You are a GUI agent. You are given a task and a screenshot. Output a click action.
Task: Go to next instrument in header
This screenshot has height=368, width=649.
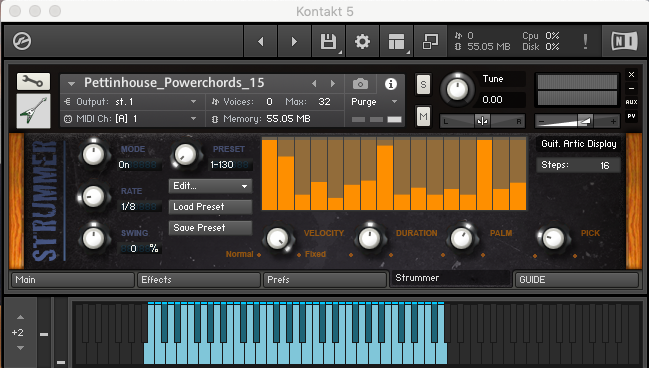coord(294,41)
